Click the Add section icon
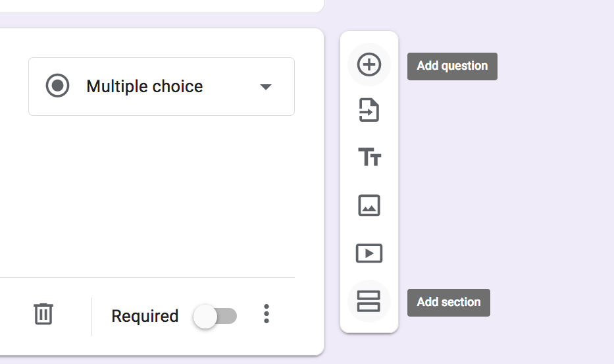The image size is (614, 364). click(369, 301)
